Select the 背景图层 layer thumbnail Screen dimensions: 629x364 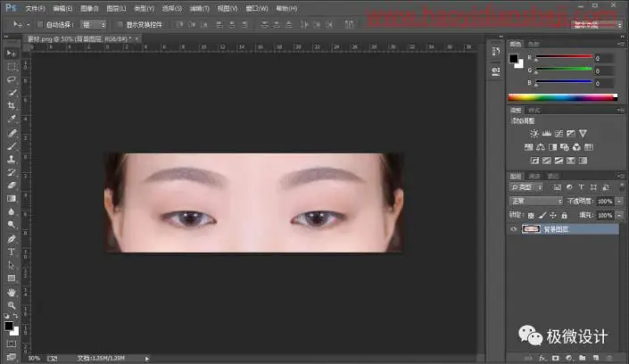click(x=531, y=229)
